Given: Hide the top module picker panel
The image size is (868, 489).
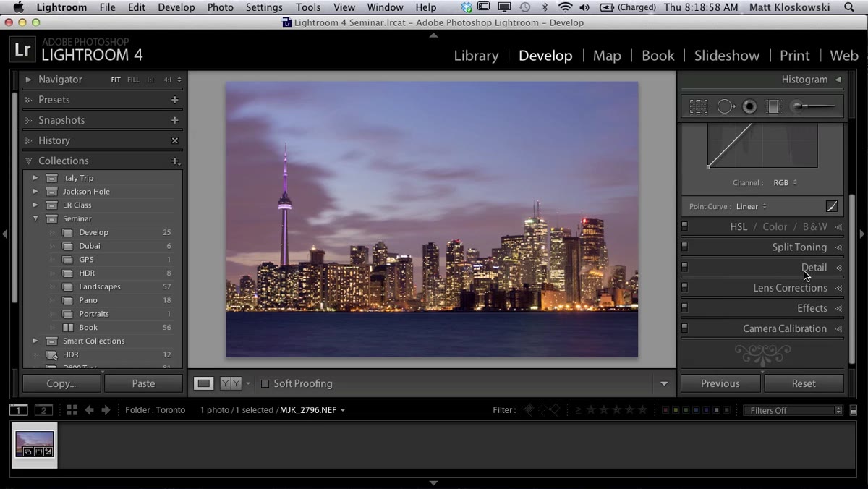Looking at the screenshot, I should pos(433,35).
